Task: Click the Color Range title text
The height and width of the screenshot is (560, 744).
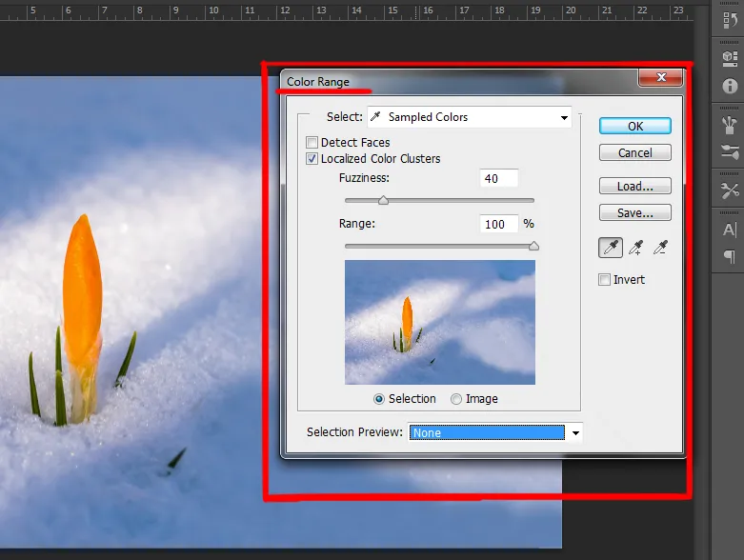Action: click(x=318, y=82)
